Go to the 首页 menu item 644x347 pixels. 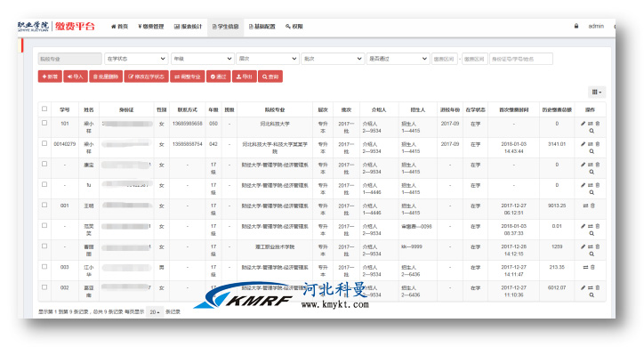click(x=119, y=27)
